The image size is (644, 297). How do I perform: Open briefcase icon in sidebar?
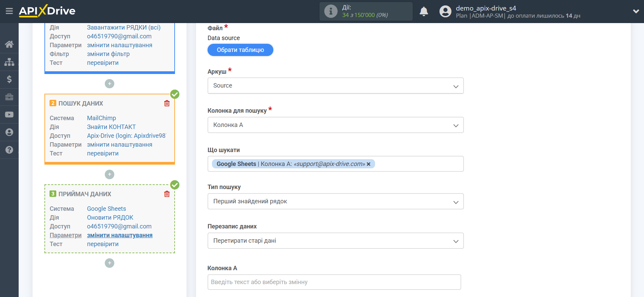(9, 97)
